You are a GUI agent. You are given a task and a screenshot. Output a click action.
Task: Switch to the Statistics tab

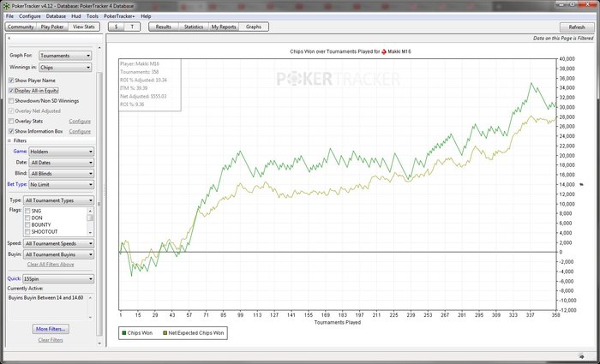coord(194,27)
